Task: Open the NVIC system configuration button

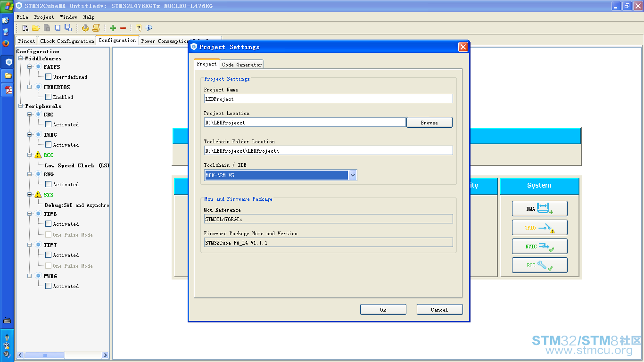Action: [540, 246]
